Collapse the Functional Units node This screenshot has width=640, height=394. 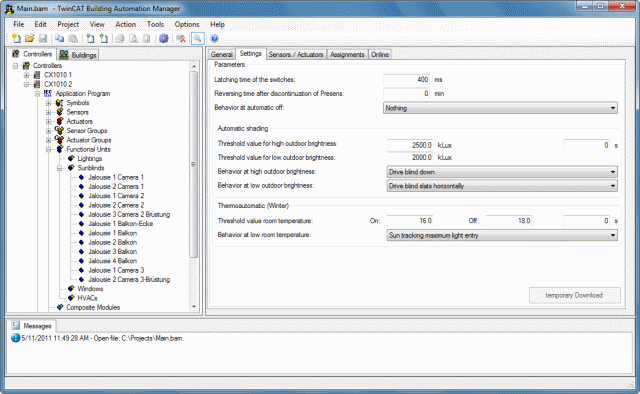click(x=49, y=149)
